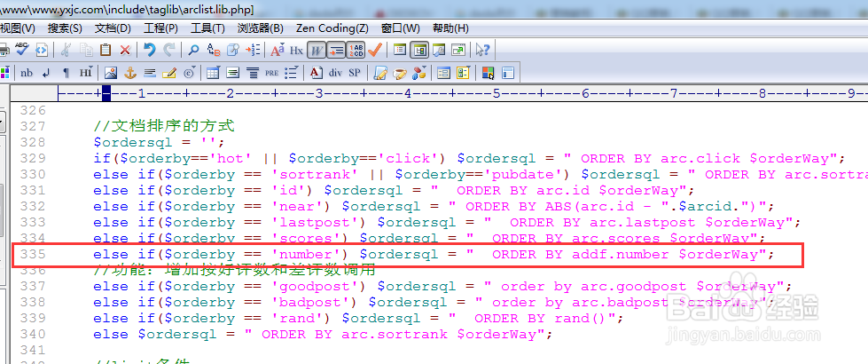
Task: Insert a div tag
Action: click(335, 73)
